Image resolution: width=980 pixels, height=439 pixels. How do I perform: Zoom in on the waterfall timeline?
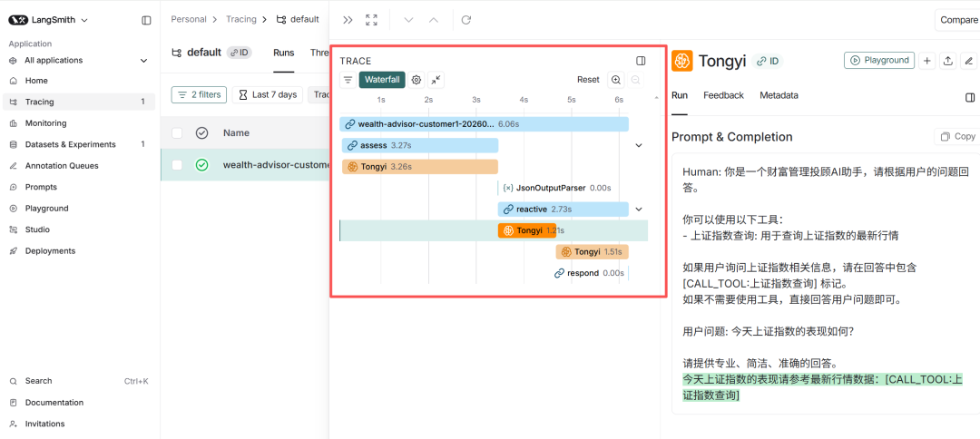616,80
